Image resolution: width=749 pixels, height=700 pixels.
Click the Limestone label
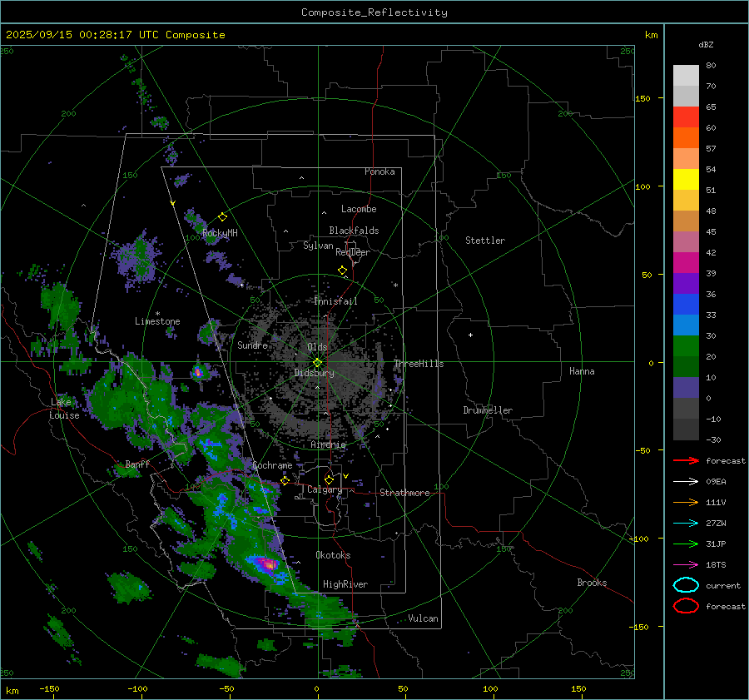coord(157,321)
